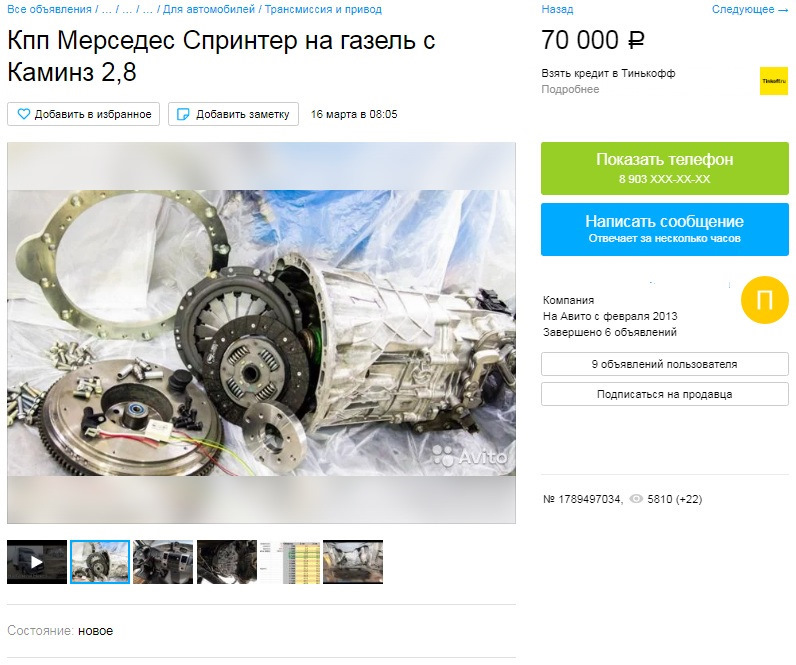Select the spreadsheet table thumbnail

(289, 562)
